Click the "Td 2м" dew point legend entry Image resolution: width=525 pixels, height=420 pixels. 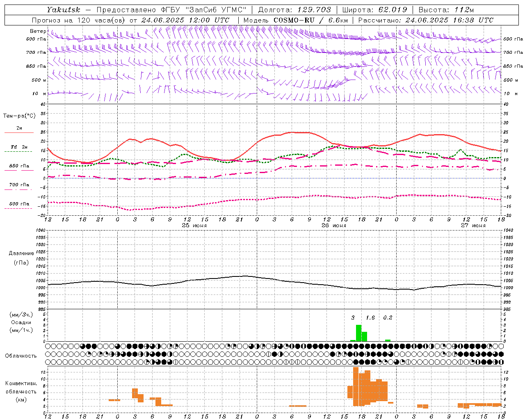tap(19, 147)
